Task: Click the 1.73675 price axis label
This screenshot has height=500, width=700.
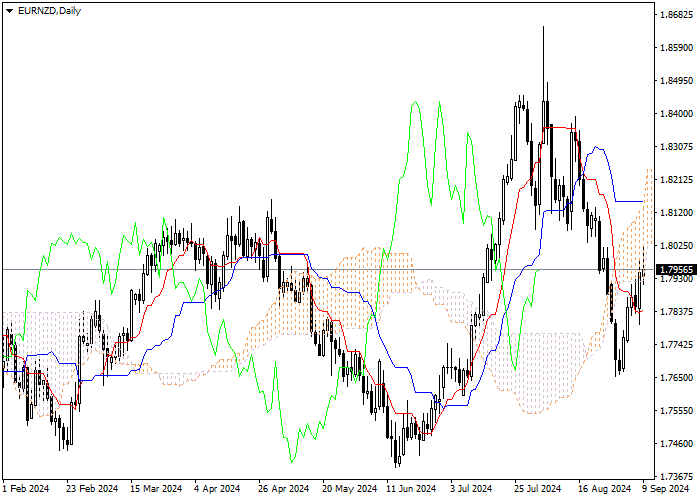Action: (676, 477)
